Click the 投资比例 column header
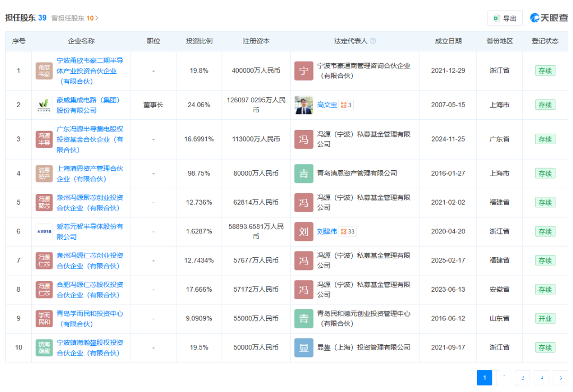573x392 pixels. (199, 41)
